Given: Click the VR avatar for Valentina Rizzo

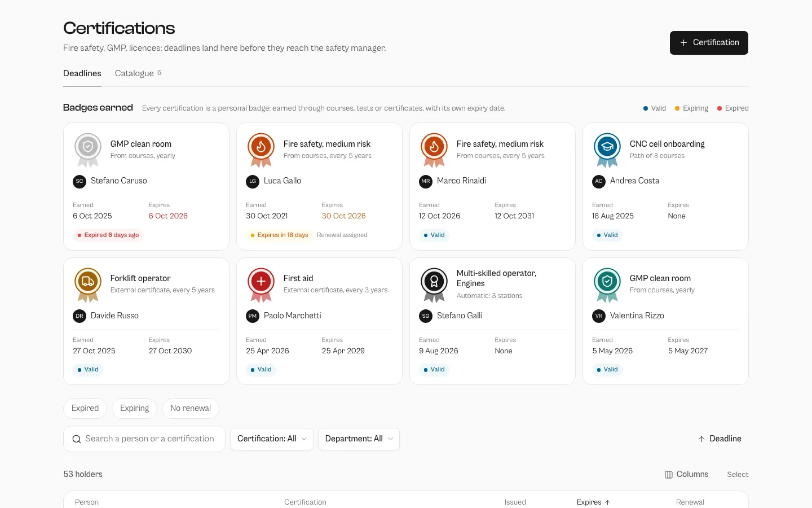Looking at the screenshot, I should (x=599, y=316).
